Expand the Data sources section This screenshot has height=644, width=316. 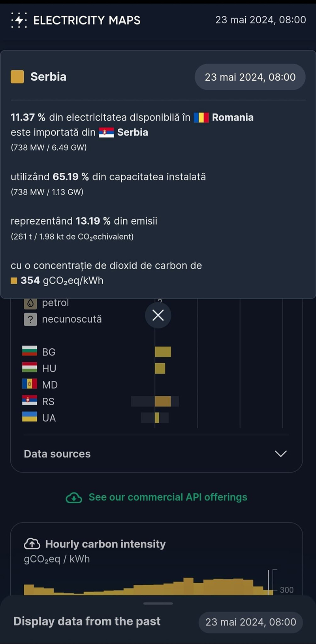point(280,454)
